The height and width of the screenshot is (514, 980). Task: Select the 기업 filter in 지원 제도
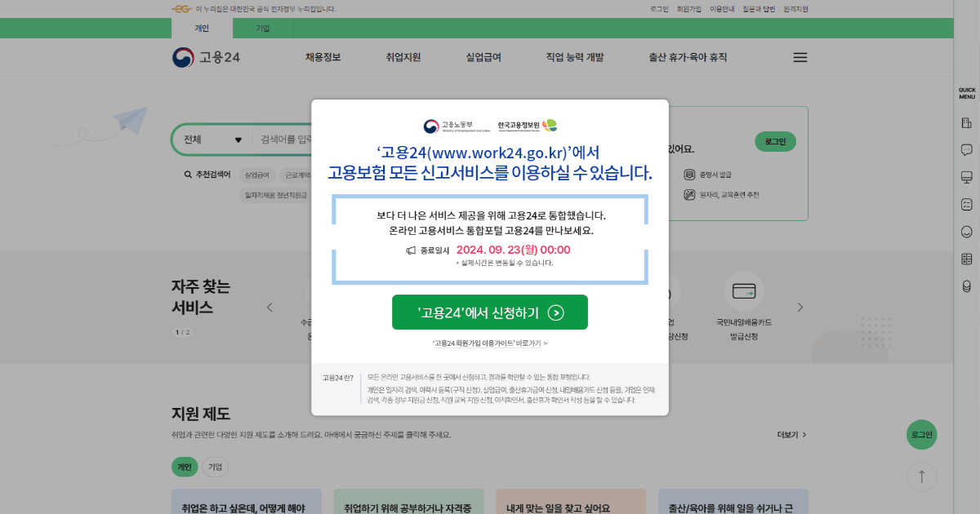(216, 467)
